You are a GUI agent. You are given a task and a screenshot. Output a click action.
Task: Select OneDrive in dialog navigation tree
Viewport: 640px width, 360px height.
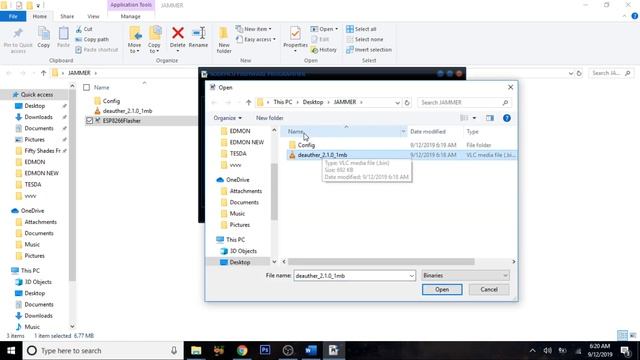(x=237, y=180)
